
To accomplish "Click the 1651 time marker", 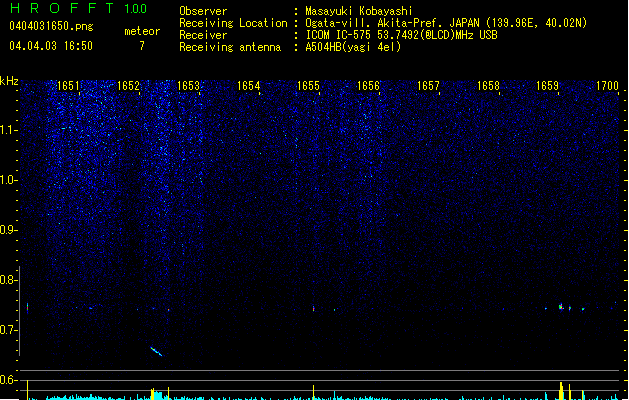I will click(68, 85).
